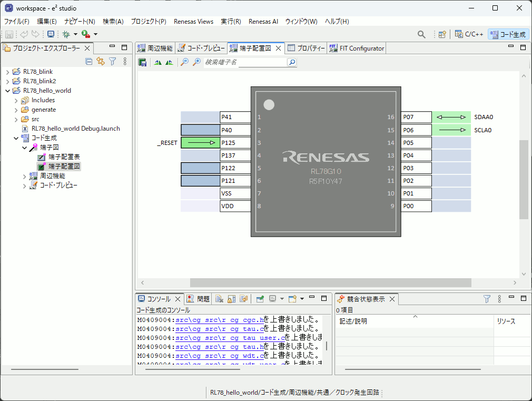Open the Renesas Views menu
532x401 pixels.
[x=193, y=22]
